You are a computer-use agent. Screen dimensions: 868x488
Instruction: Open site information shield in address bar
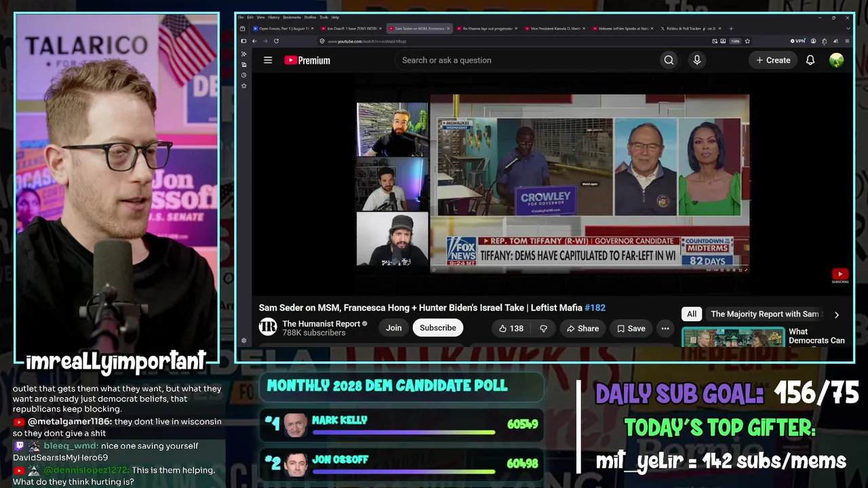tap(322, 41)
